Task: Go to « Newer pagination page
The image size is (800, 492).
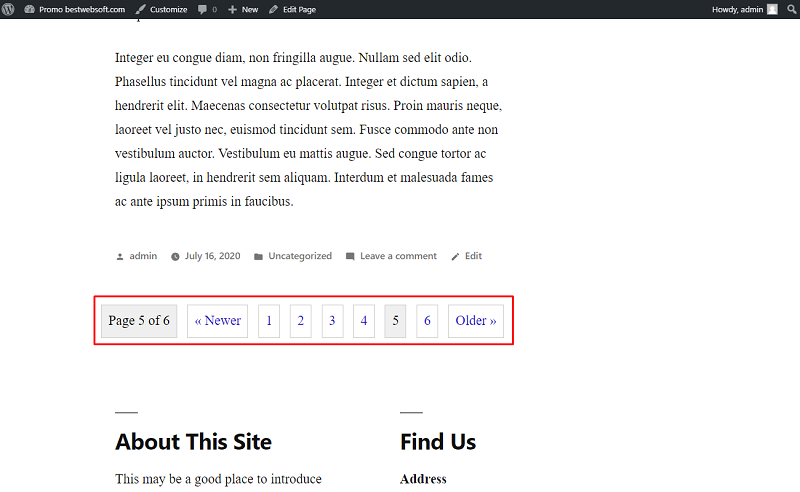Action: (x=217, y=321)
